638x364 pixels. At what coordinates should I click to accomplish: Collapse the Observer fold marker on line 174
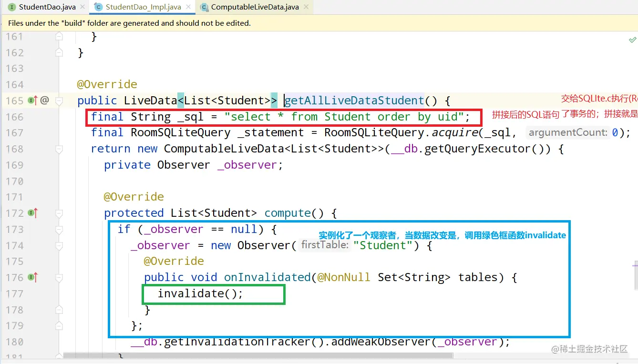coord(59,245)
